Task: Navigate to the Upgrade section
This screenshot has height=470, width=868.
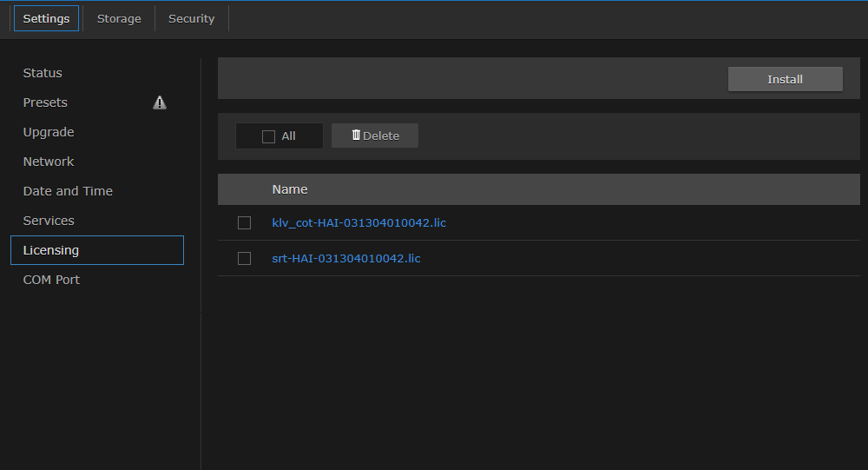Action: tap(49, 132)
